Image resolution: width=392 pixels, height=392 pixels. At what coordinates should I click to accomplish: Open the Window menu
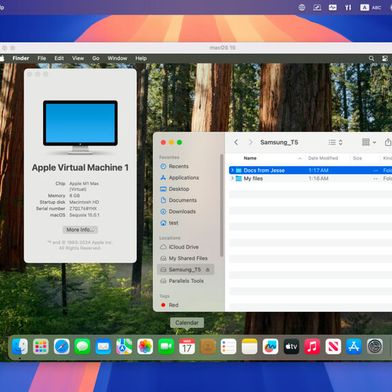(x=117, y=58)
